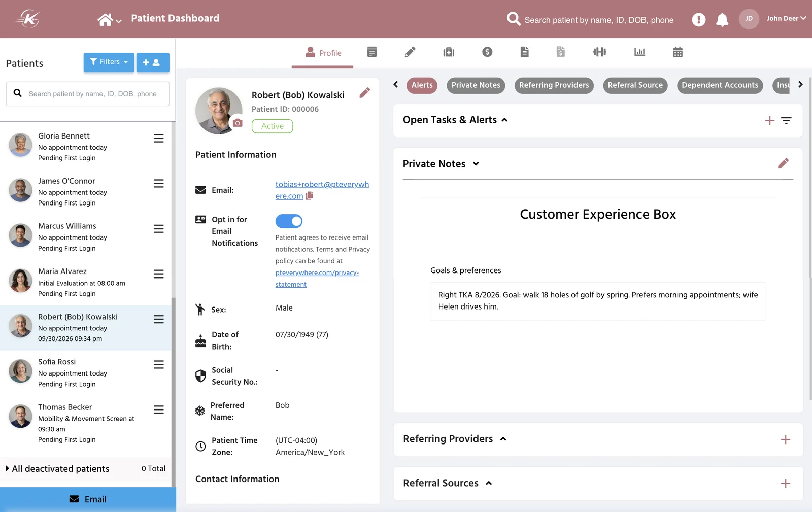Edit Robert Kowalski's profile with pencil icon

click(365, 93)
